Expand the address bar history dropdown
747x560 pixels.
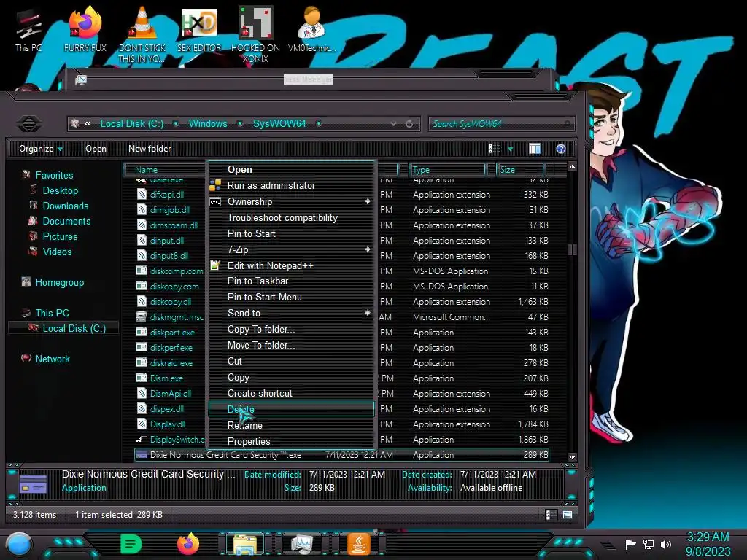393,124
